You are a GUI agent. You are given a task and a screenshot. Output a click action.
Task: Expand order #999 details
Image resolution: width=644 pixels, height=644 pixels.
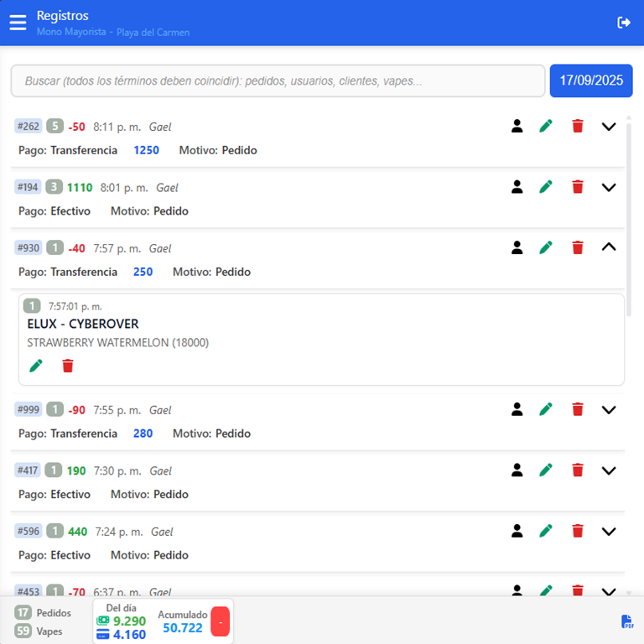click(609, 409)
